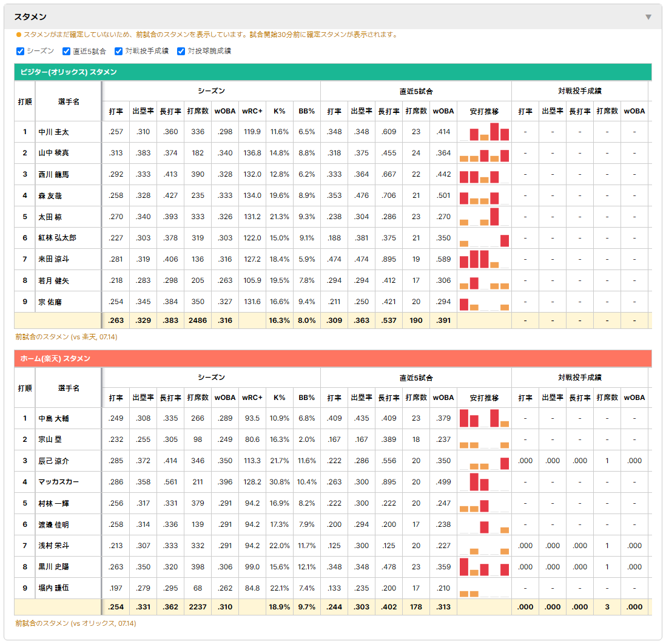Click the ビジター(オリックス) スタメン header bar
The height and width of the screenshot is (644, 666).
[x=333, y=72]
